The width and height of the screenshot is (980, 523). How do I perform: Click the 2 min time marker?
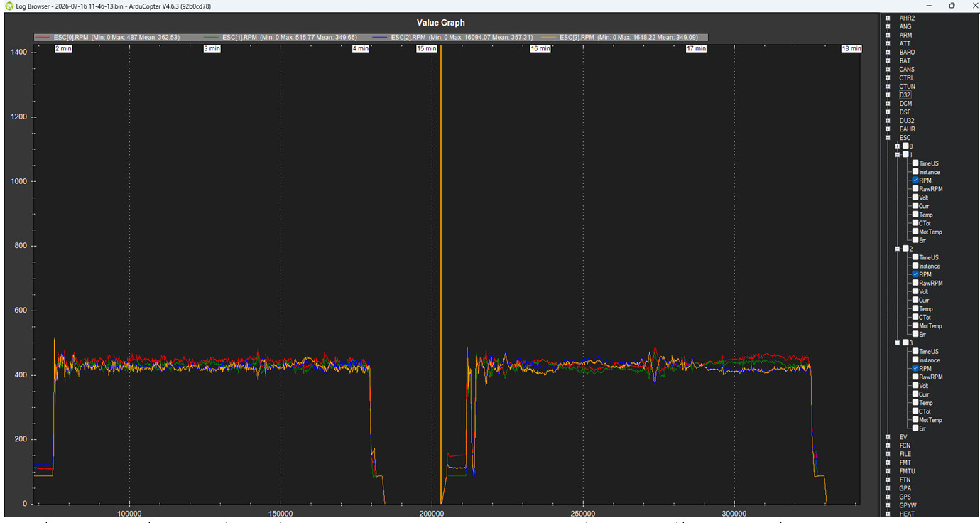click(x=63, y=49)
